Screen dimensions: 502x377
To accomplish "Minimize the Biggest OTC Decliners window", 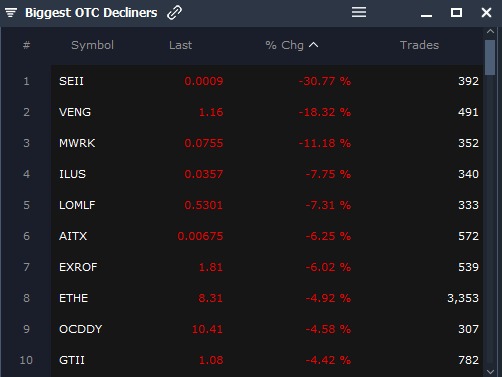I will (426, 15).
